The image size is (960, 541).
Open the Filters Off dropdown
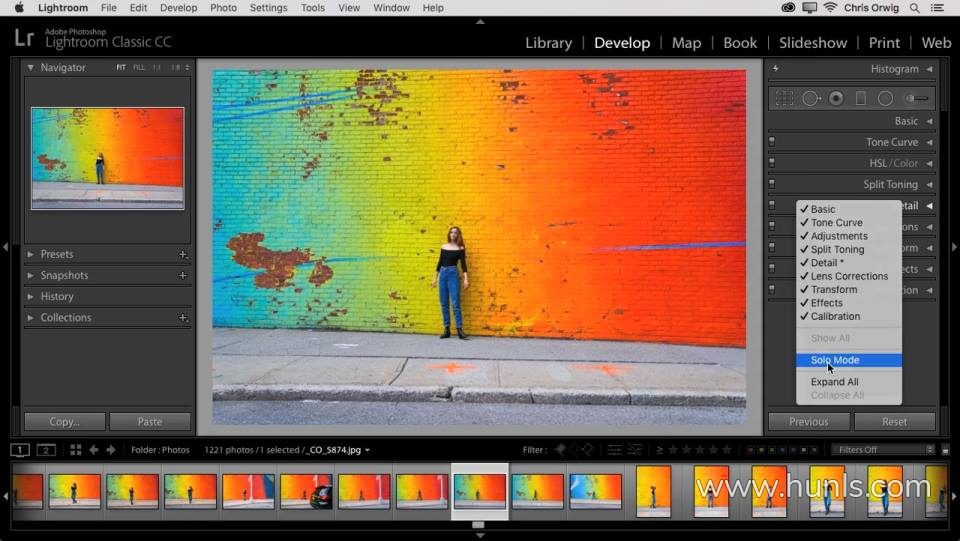tap(883, 450)
